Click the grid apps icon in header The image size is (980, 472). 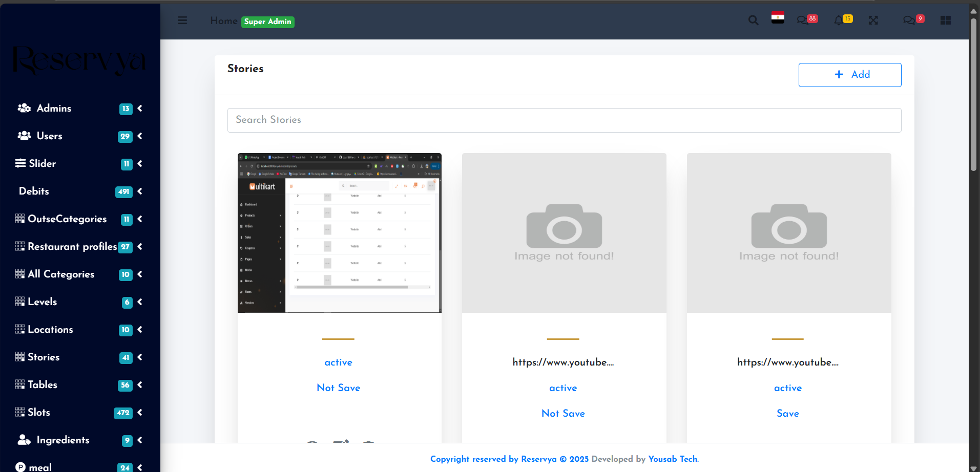pos(946,20)
